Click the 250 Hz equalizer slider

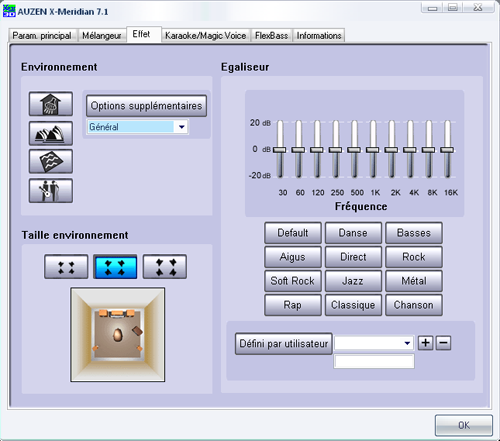click(x=336, y=150)
